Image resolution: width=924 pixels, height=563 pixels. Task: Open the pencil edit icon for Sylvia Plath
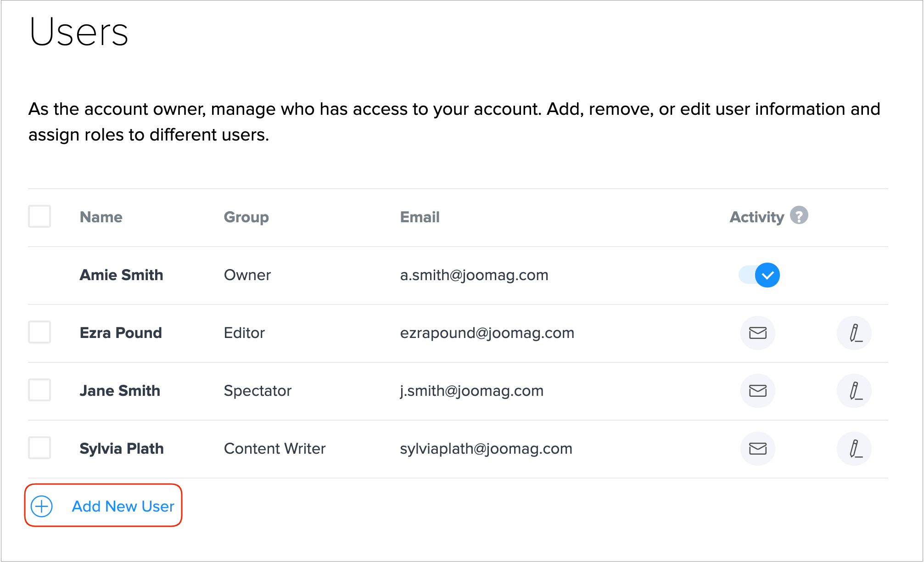pyautogui.click(x=854, y=449)
